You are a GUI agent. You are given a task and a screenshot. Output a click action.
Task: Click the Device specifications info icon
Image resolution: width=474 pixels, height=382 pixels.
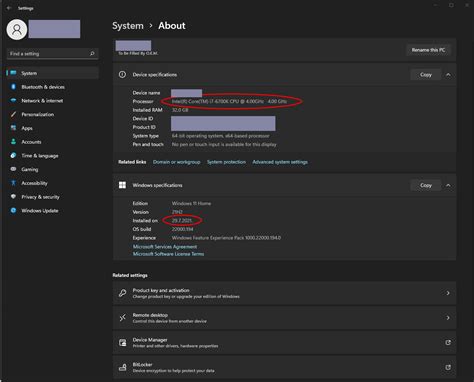coord(122,75)
